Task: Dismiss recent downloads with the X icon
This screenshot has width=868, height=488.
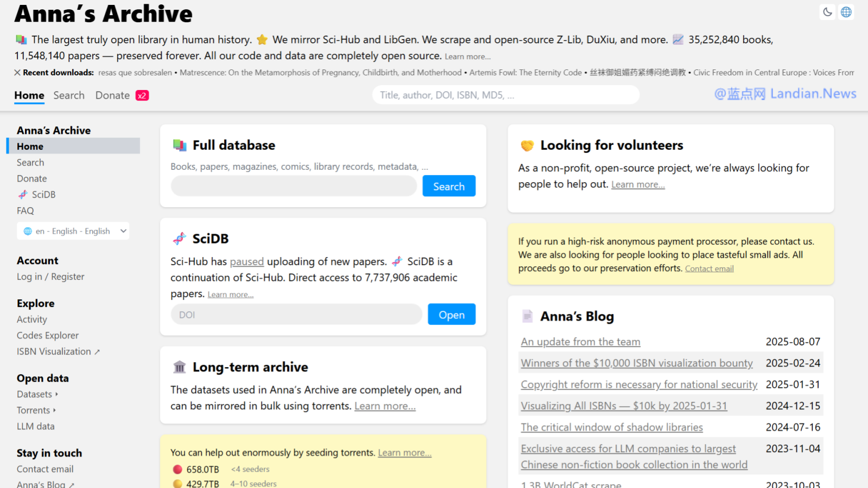Action: (x=17, y=73)
